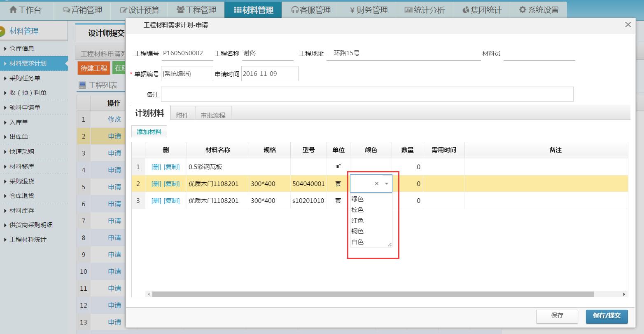
Task: Collapse the color dropdown arrow
Action: 386,184
